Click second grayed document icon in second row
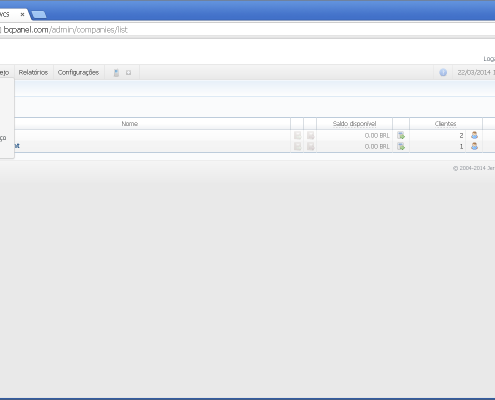This screenshot has height=400, width=495. [310, 146]
